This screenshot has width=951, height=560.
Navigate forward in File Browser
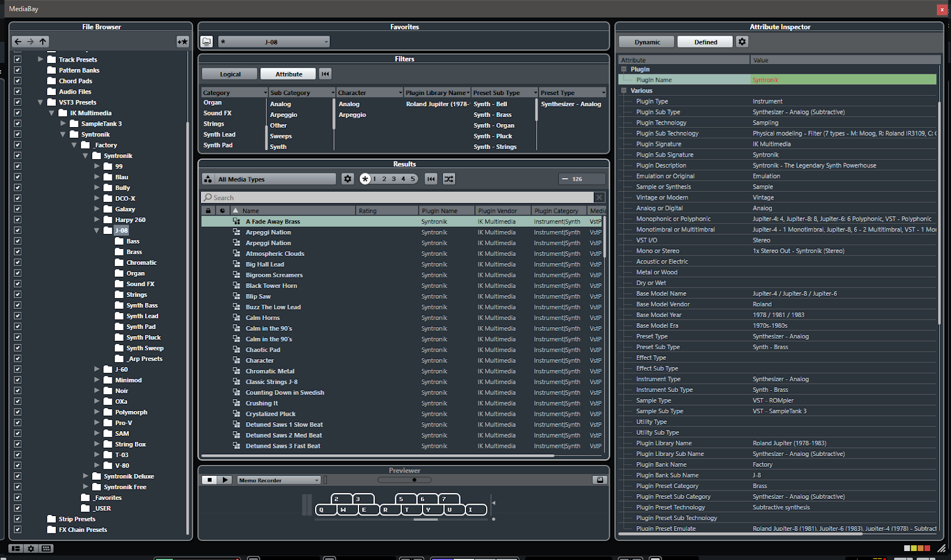[x=30, y=42]
